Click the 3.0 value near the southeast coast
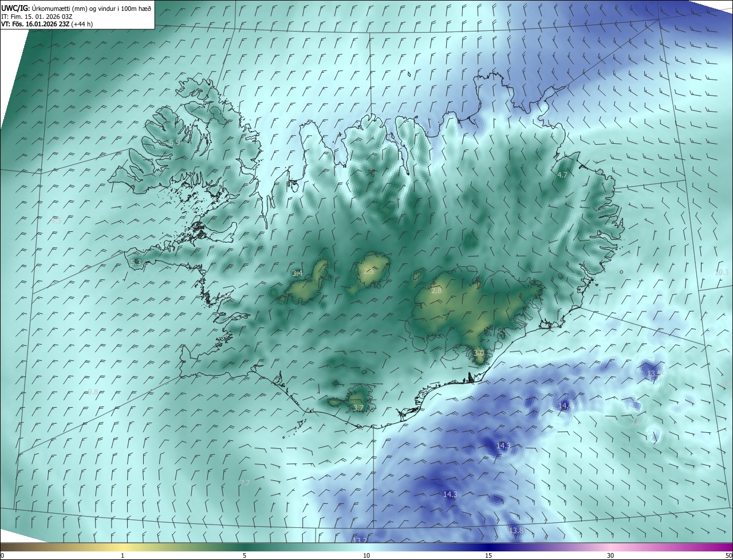Image resolution: width=733 pixels, height=560 pixels. [479, 353]
